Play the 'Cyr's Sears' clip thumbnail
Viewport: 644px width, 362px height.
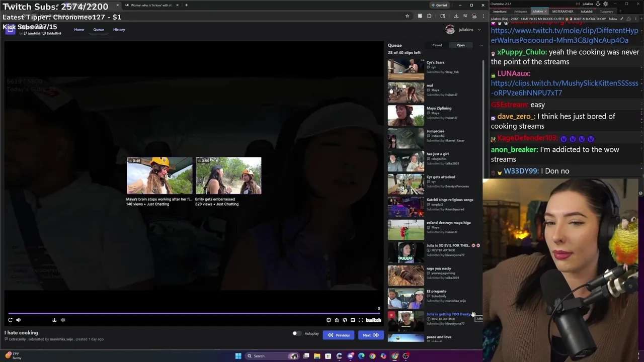(x=406, y=69)
